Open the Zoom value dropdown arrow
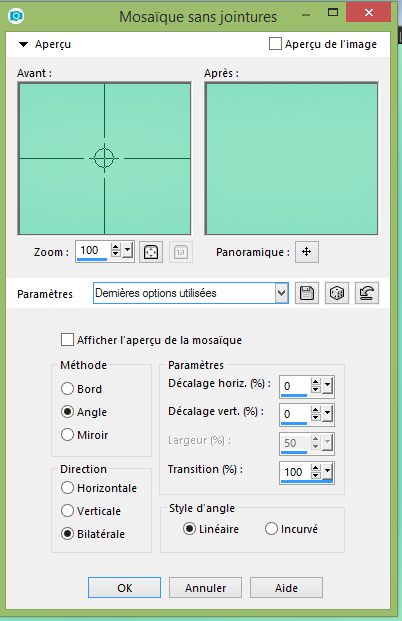 point(128,250)
